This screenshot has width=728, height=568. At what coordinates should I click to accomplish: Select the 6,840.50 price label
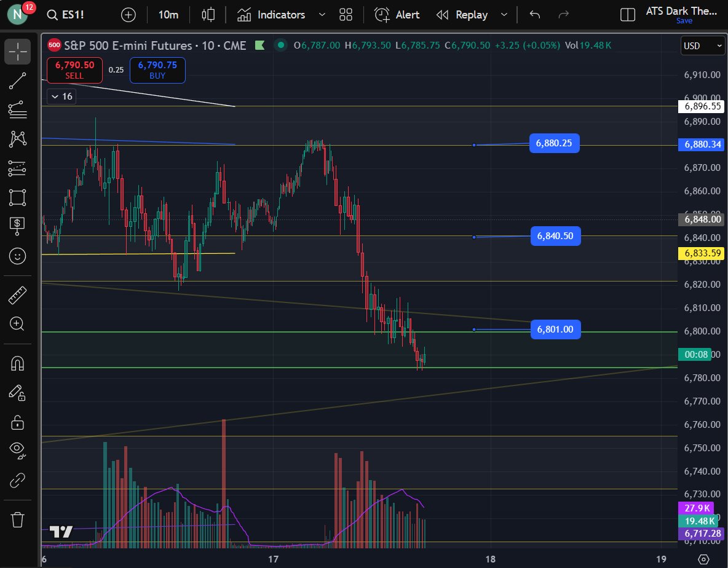coord(555,235)
